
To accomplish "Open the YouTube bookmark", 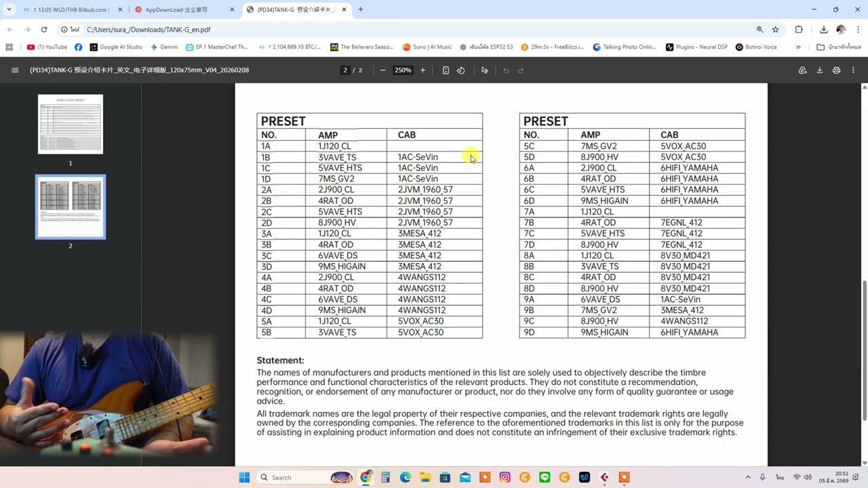I will [x=47, y=47].
